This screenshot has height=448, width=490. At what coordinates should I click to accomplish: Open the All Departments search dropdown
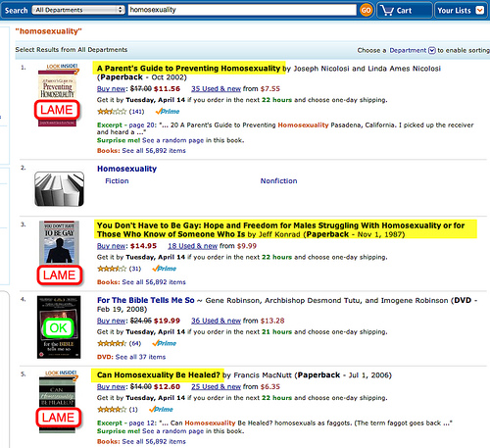pyautogui.click(x=78, y=10)
